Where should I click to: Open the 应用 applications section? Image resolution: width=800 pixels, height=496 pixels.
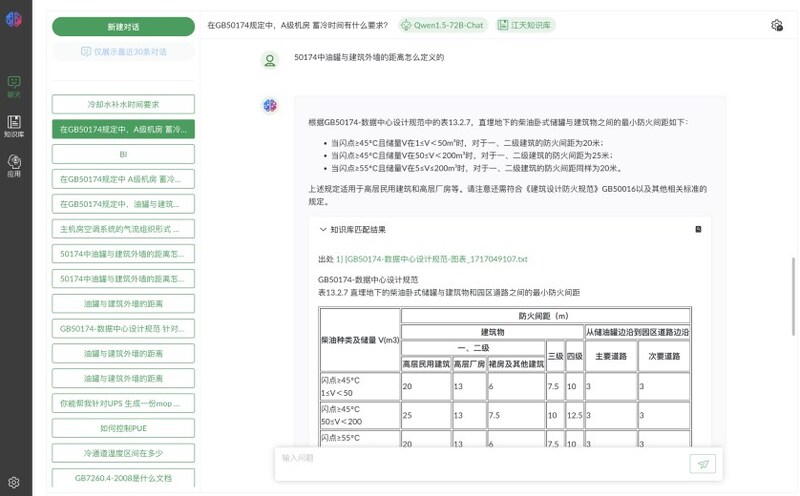tap(14, 165)
